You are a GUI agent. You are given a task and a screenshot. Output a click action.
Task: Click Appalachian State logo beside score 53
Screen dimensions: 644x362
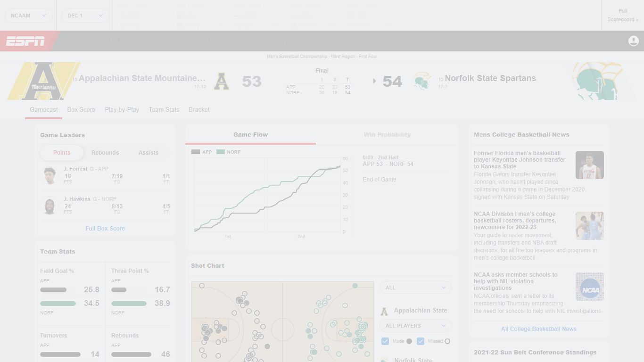[x=222, y=81]
